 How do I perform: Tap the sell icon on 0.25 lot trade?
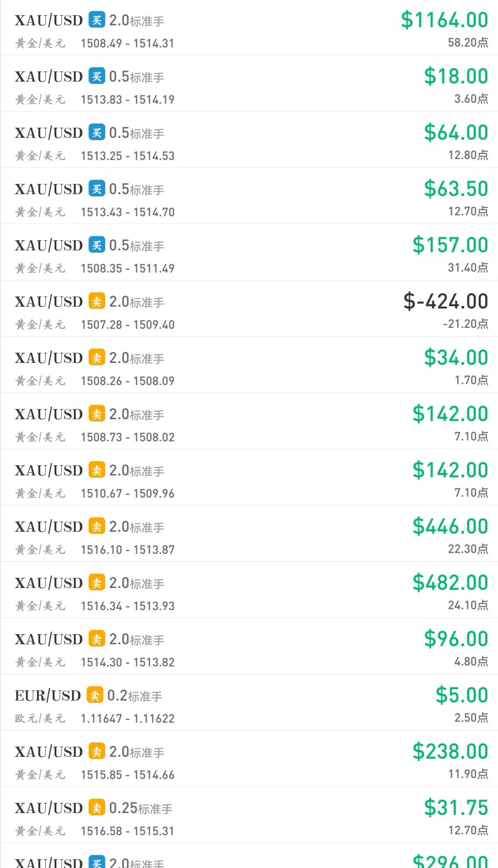[97, 808]
